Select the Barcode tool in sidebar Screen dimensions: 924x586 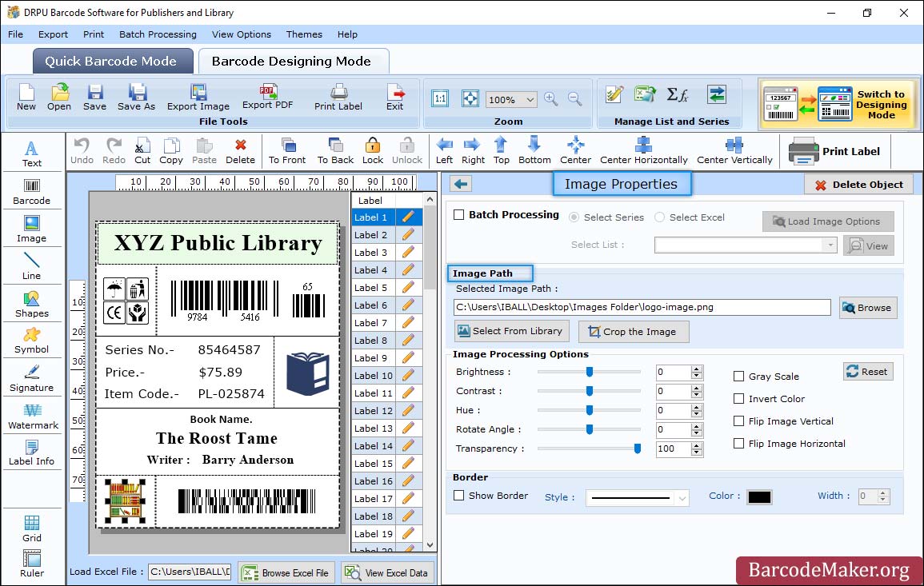(x=32, y=192)
